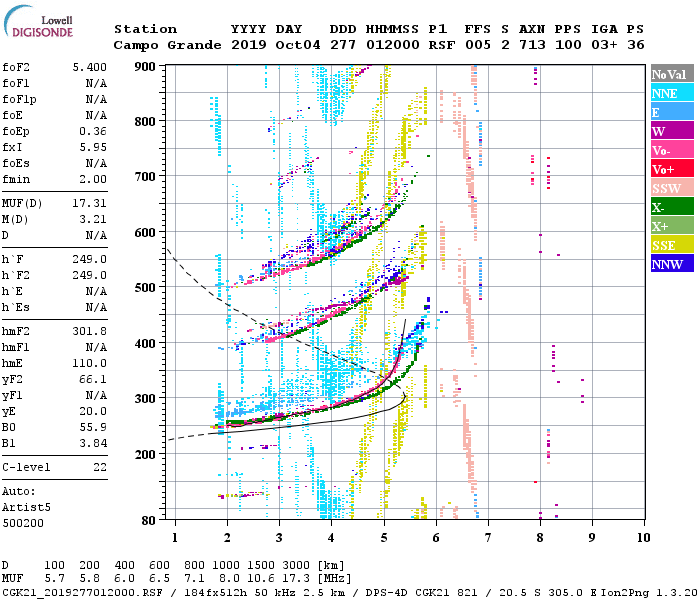Click the filename CGK21_2019277012000.RSF
This screenshot has width=700, height=600.
(x=82, y=593)
